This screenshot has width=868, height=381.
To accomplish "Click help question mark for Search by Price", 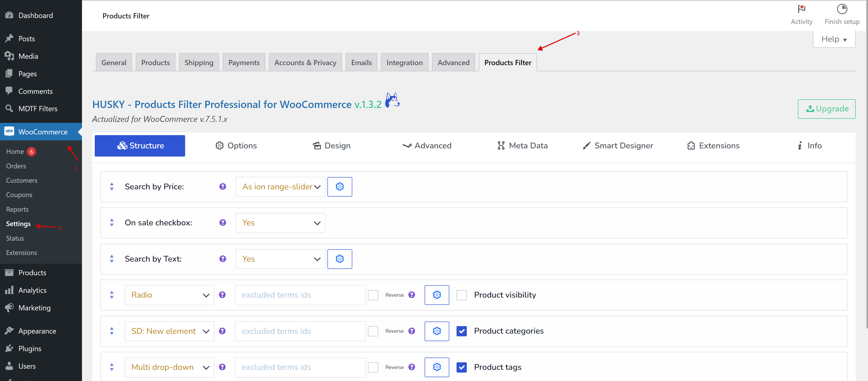I will [222, 187].
